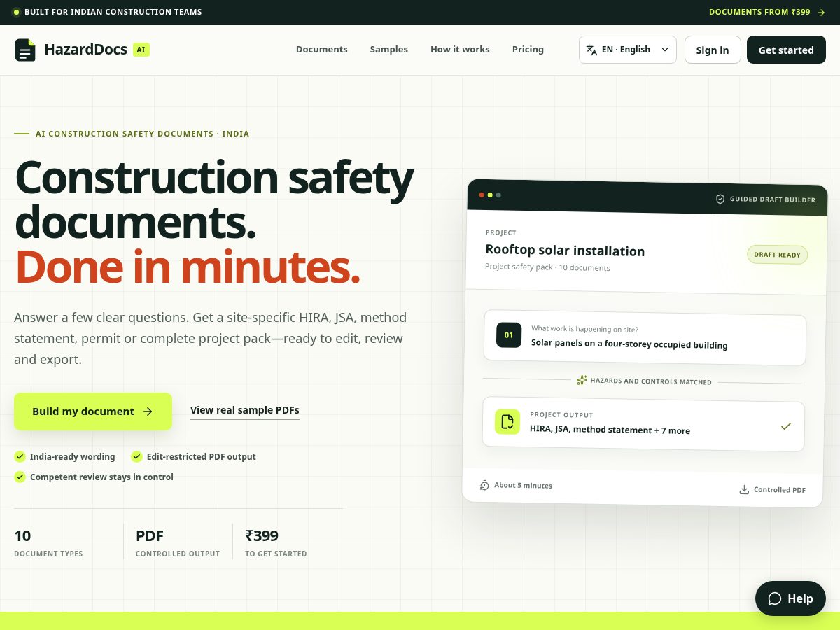Open the Documents menu item
The image size is (840, 630).
point(321,50)
